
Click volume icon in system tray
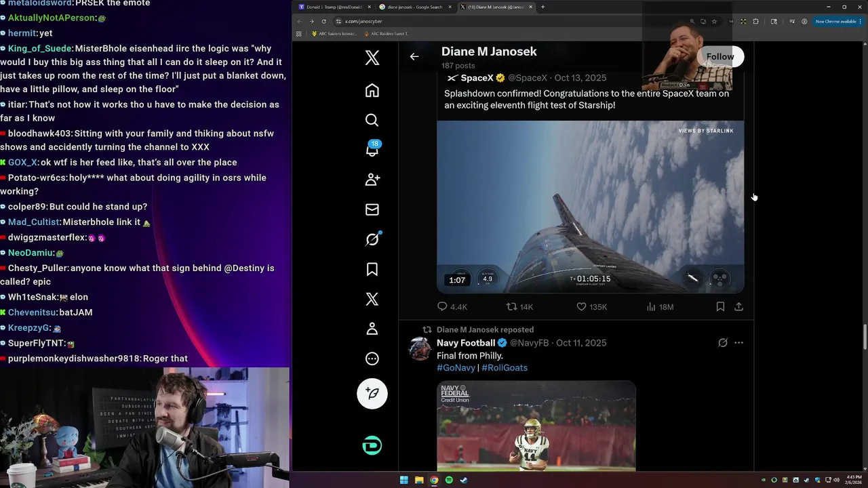835,480
